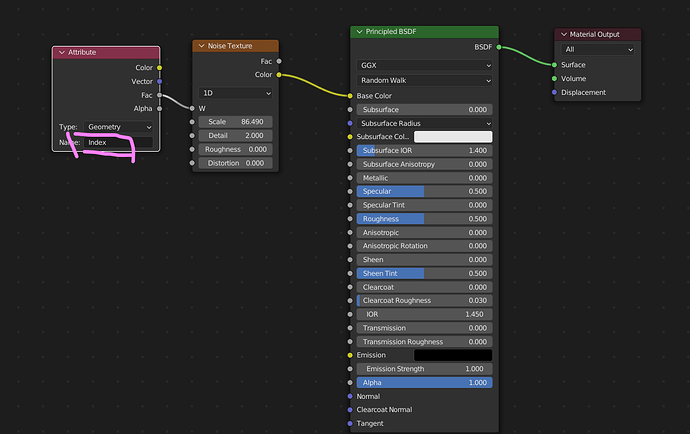Click the Clearcoat slider at 0.000
The width and height of the screenshot is (690, 434).
point(424,287)
